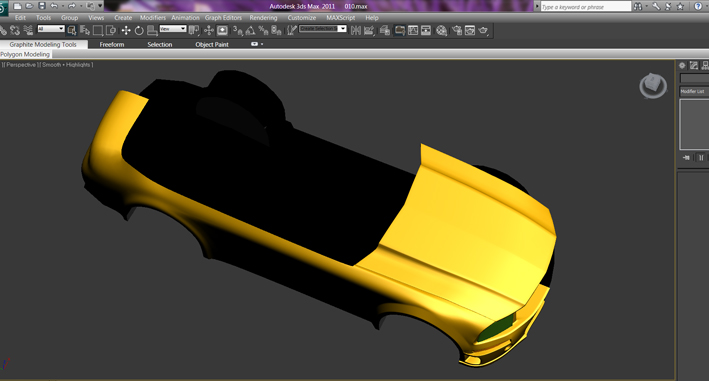Viewport: 709px width, 381px height.
Task: Open the MAXScript menu
Action: (340, 18)
